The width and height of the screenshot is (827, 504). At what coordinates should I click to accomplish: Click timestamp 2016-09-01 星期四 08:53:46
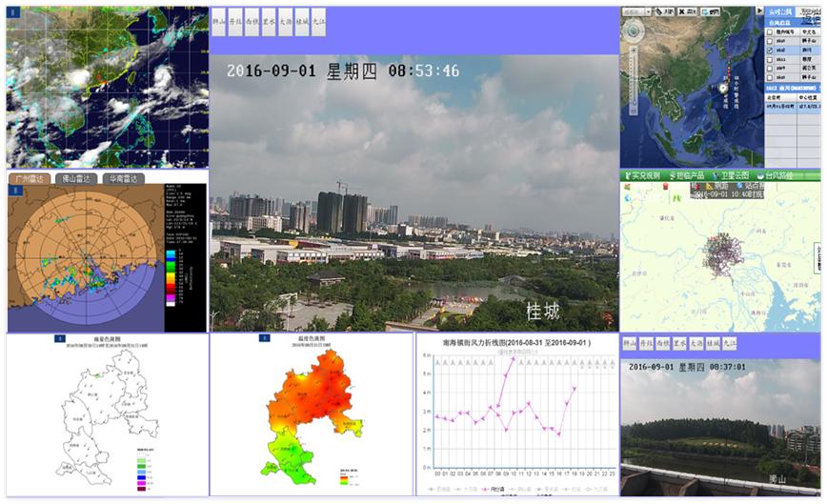[343, 71]
